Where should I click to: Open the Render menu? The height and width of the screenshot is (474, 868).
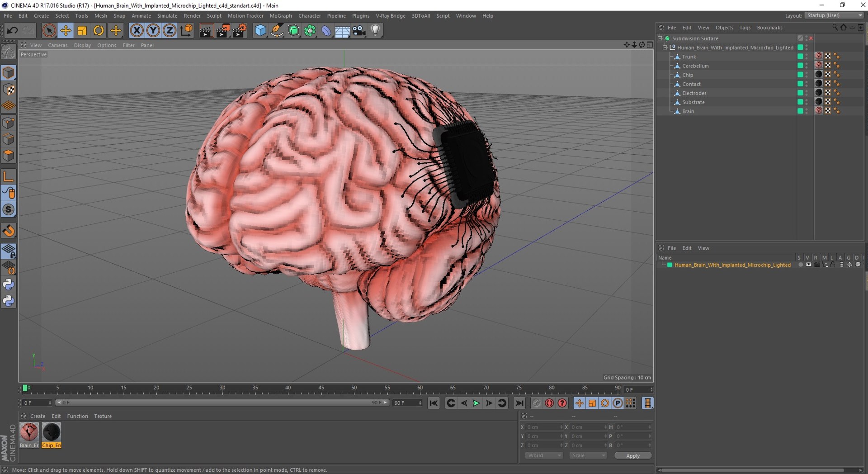[192, 15]
